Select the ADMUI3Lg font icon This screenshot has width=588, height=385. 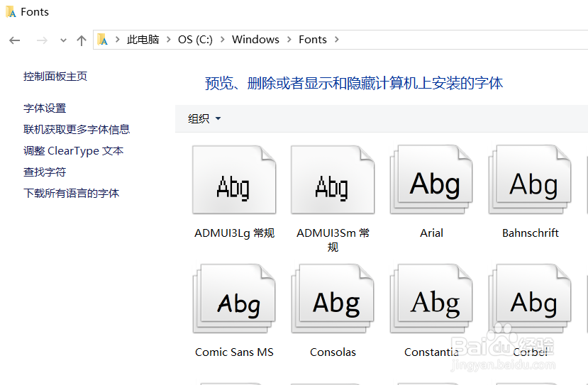234,180
